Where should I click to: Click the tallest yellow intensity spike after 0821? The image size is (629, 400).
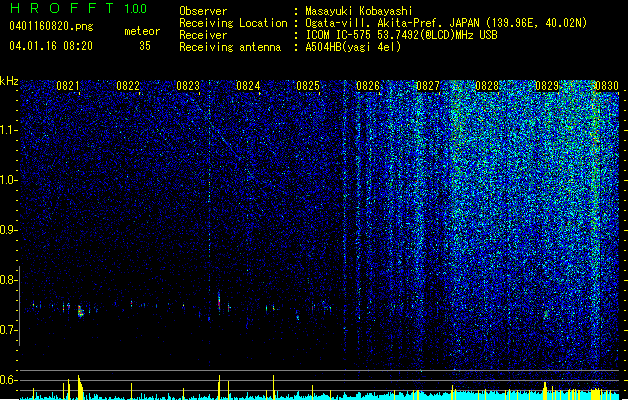(x=79, y=387)
